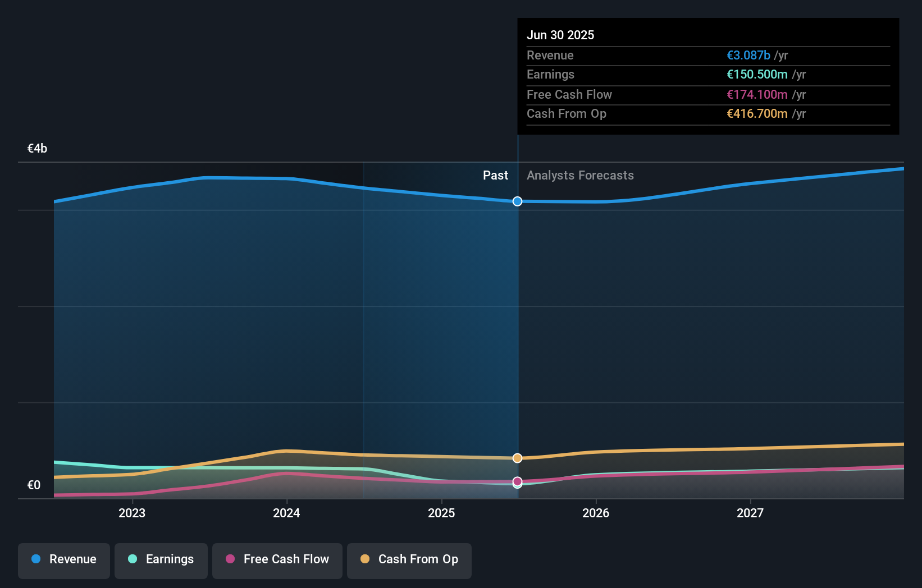Click the 2025 year label on the x-axis
922x588 pixels.
441,512
